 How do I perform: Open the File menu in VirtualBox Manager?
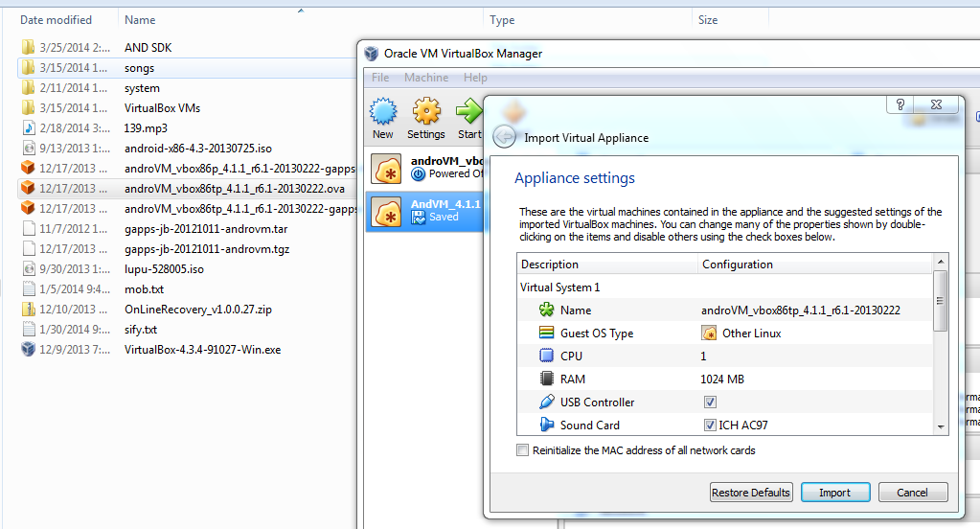click(x=380, y=78)
